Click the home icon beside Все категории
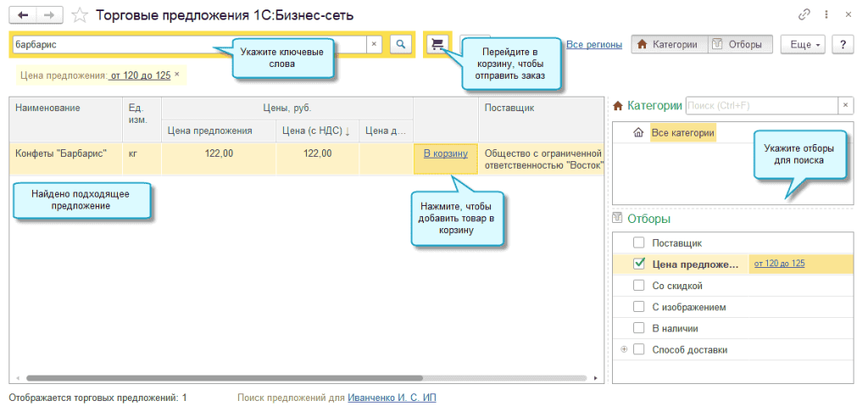The height and width of the screenshot is (412, 868). [638, 133]
